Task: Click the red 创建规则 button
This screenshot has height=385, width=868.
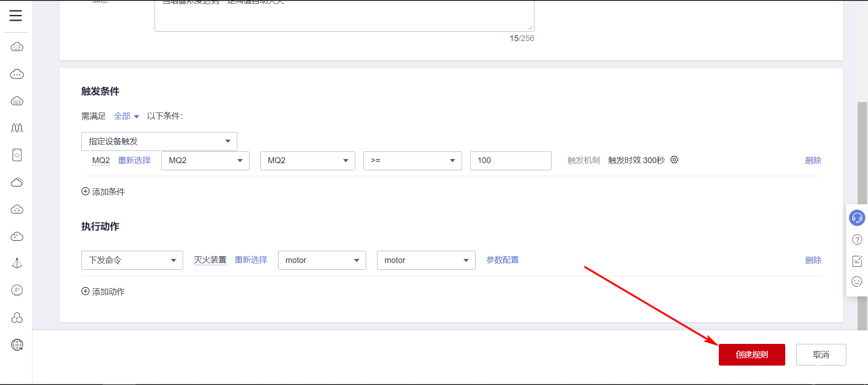Action: pos(752,355)
